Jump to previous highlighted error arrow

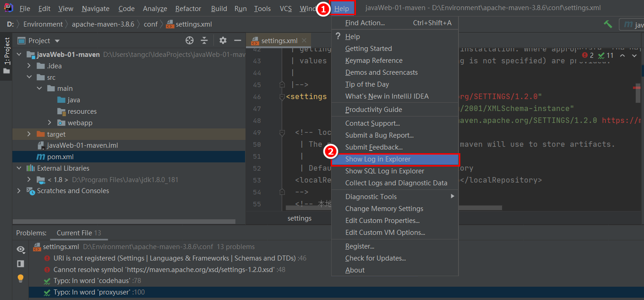click(x=622, y=56)
